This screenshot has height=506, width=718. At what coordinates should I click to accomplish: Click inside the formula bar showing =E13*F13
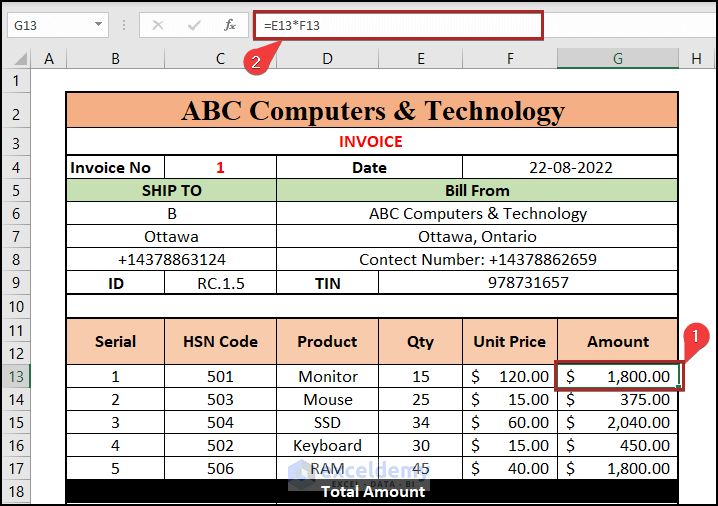pos(400,25)
